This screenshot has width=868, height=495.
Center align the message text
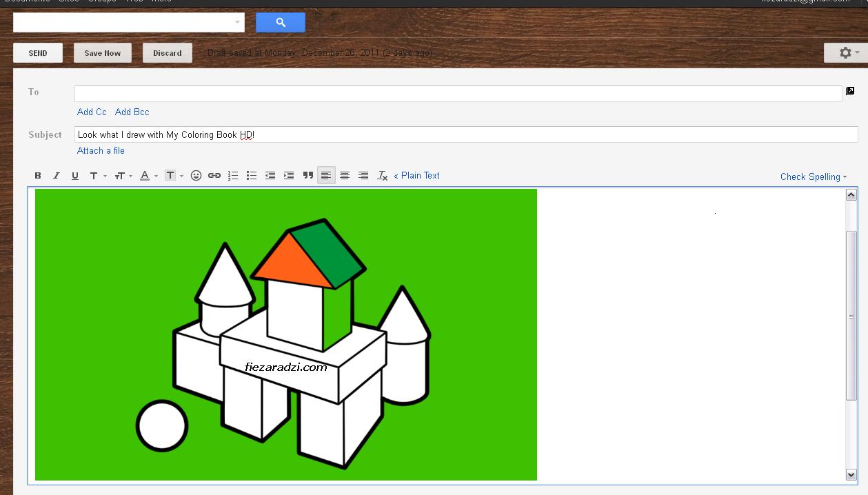coord(345,176)
